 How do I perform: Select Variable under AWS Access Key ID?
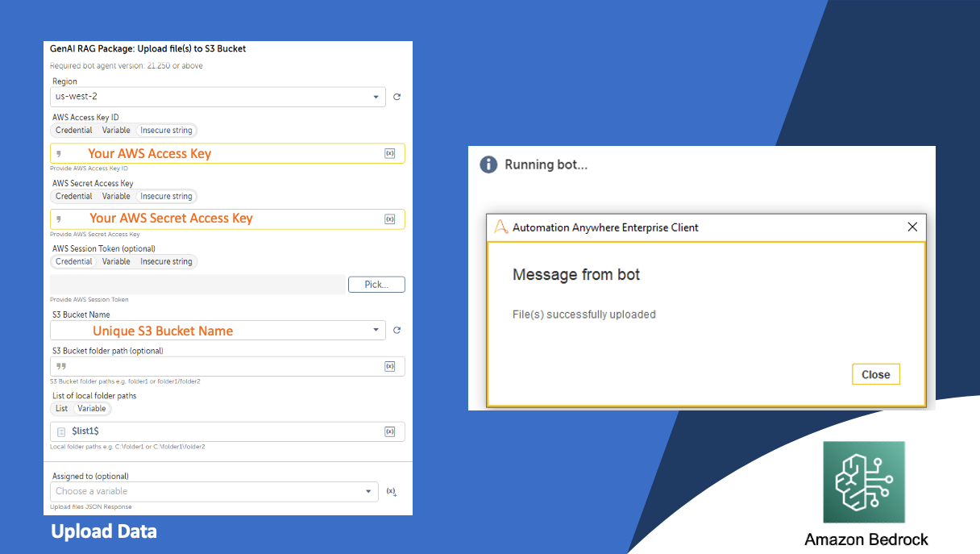click(x=116, y=131)
